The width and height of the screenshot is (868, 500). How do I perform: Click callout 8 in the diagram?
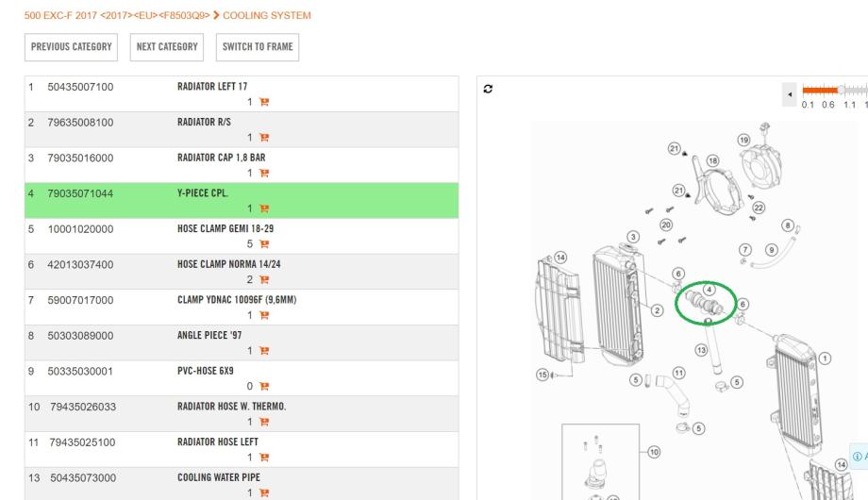pos(787,225)
